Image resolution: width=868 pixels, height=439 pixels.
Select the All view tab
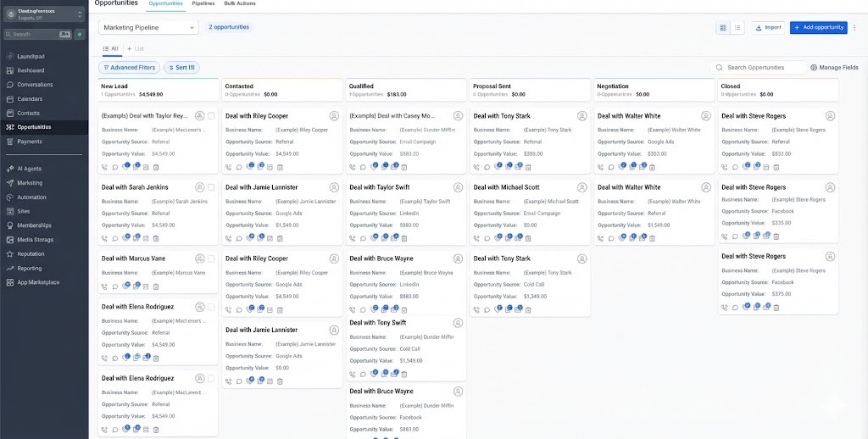point(111,48)
